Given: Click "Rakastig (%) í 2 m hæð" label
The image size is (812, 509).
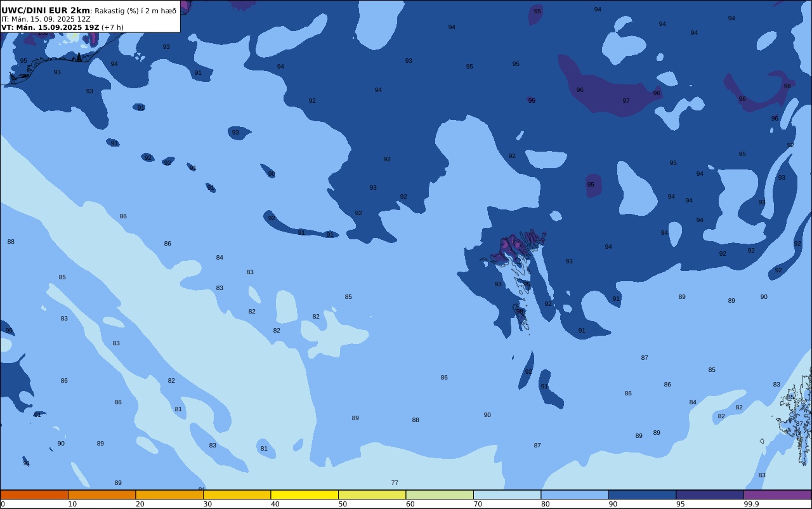Looking at the screenshot, I should tap(135, 11).
